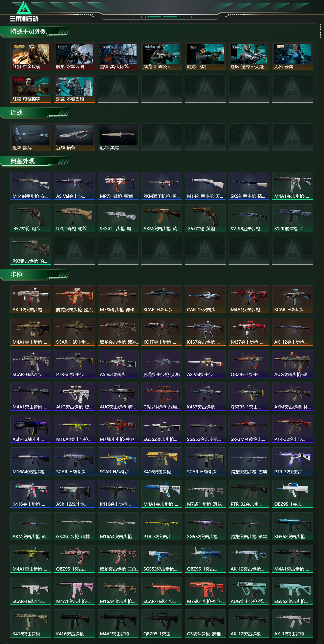324x644 pixels.
Task: Select the 近战-黑鹰 dagger icon
Action: point(118,137)
